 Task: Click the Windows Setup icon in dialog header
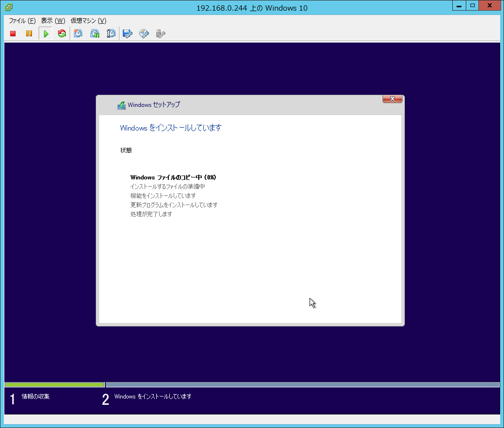(x=121, y=105)
